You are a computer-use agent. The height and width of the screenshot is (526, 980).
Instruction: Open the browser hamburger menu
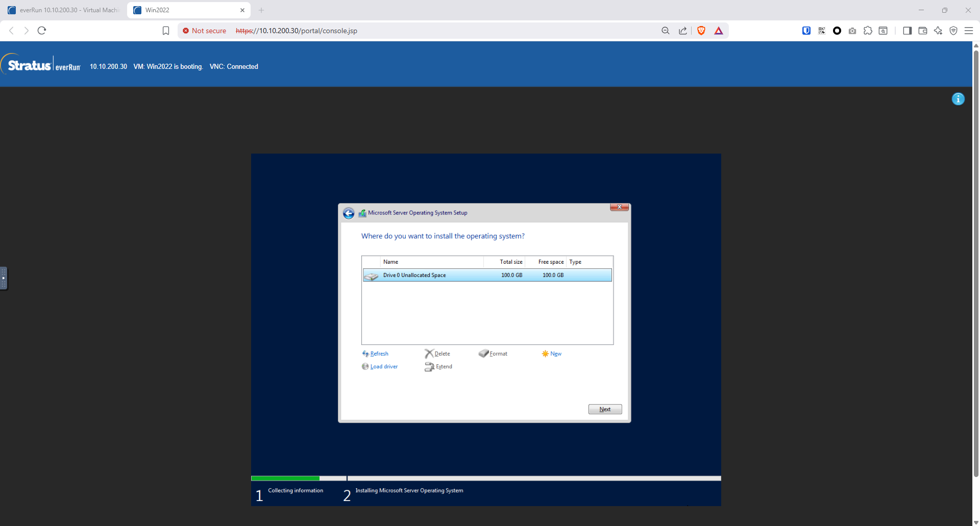pyautogui.click(x=969, y=31)
